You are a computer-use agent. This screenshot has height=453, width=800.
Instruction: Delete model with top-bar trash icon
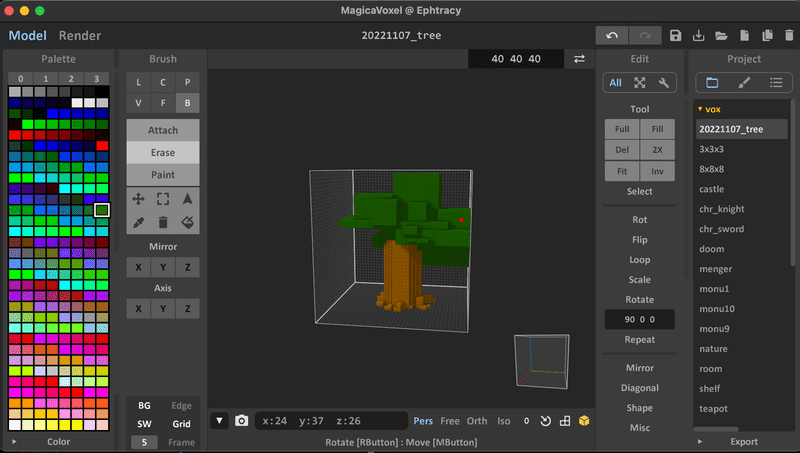click(x=789, y=36)
